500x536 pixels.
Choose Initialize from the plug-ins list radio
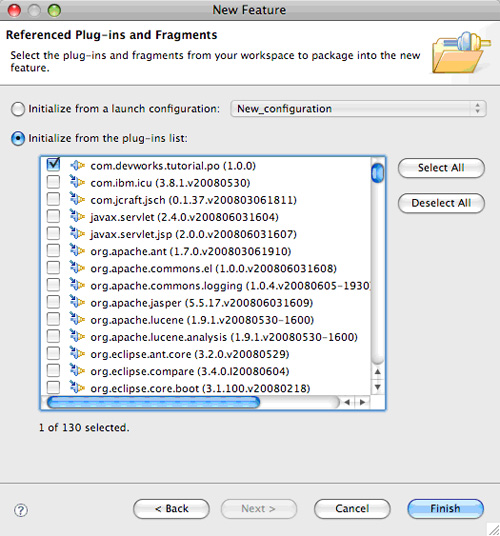coord(18,138)
